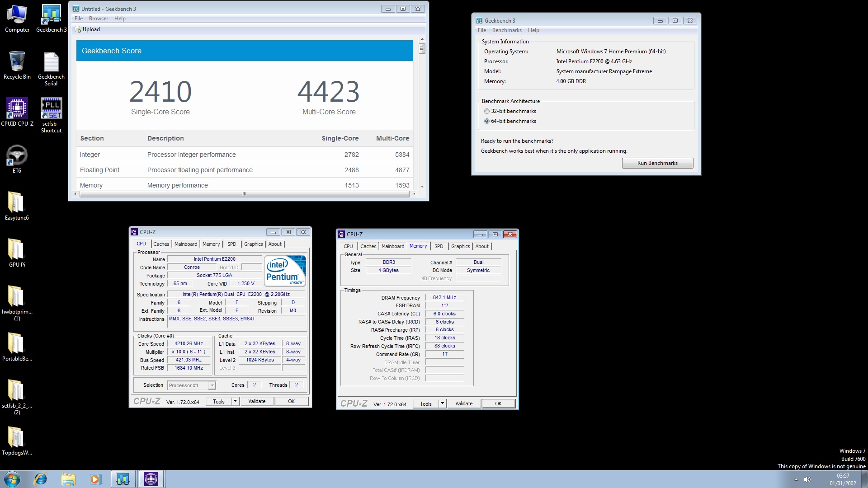Open the Processor #1 selection dropdown
868x488 pixels.
[x=192, y=385]
